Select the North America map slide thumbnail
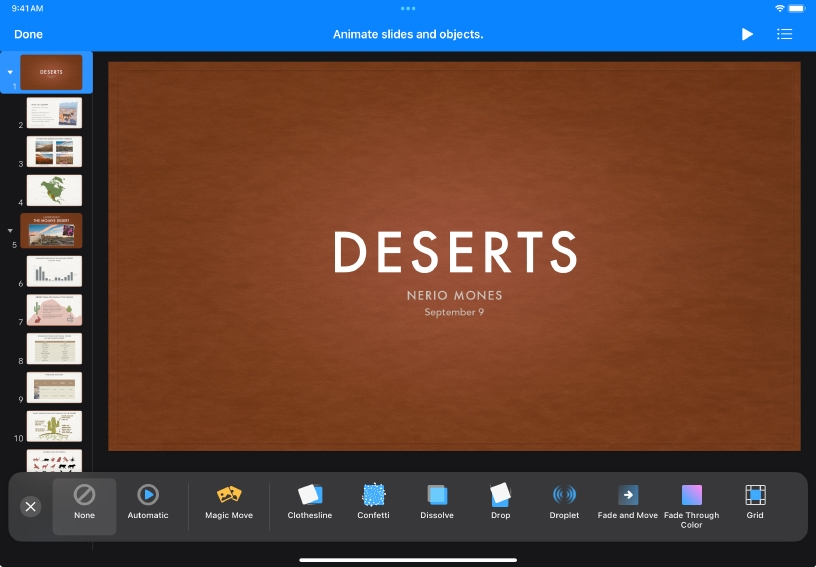Screen dimensions: 816x567 tap(54, 190)
